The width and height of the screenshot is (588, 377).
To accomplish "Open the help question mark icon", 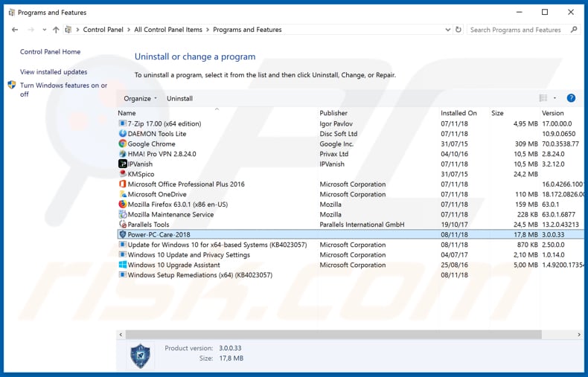I will pyautogui.click(x=571, y=98).
